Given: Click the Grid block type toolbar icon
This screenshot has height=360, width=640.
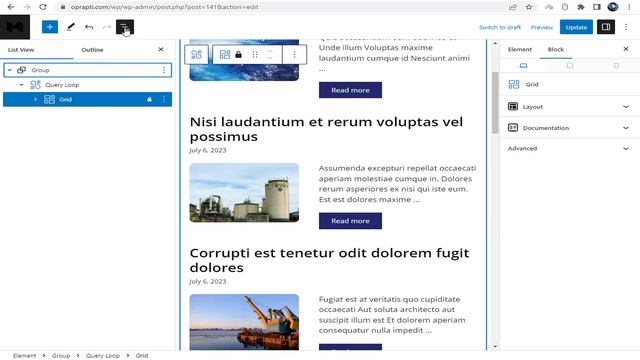Looking at the screenshot, I should [x=225, y=55].
